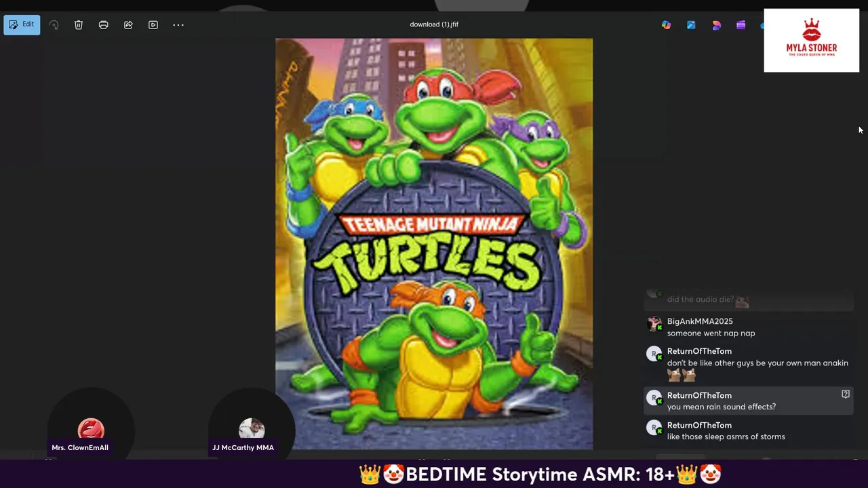
Task: Click the Edit image button
Action: pyautogui.click(x=22, y=24)
